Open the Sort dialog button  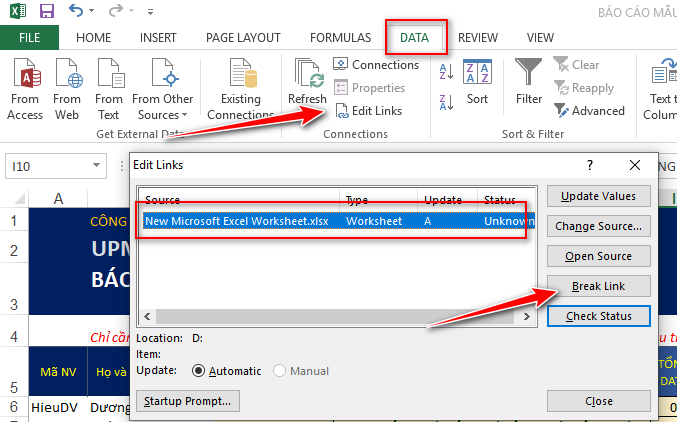tap(477, 82)
